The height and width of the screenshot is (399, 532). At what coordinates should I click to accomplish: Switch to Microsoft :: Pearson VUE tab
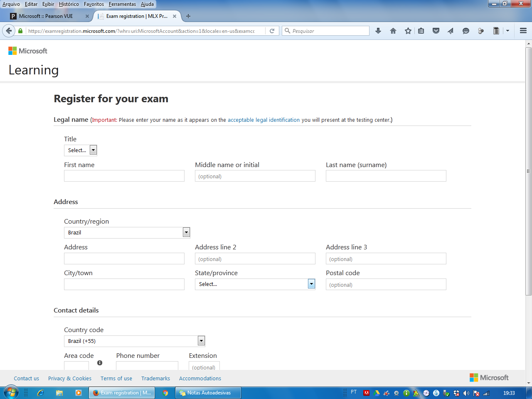click(x=50, y=16)
